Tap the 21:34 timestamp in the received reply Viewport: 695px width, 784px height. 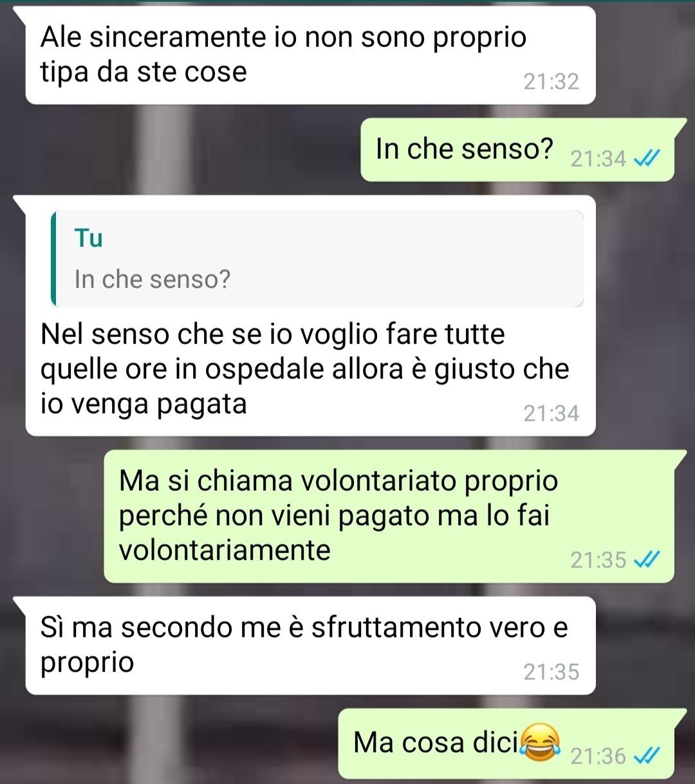coord(551,414)
